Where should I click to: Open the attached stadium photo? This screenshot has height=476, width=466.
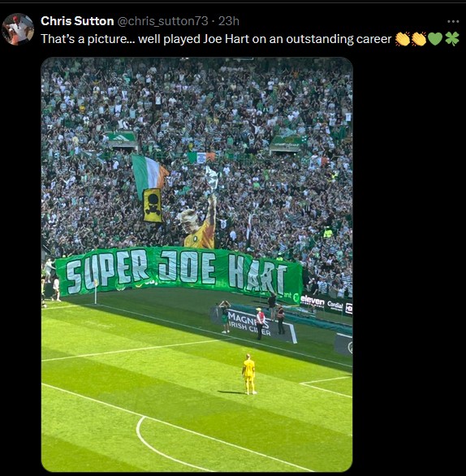pos(197,264)
